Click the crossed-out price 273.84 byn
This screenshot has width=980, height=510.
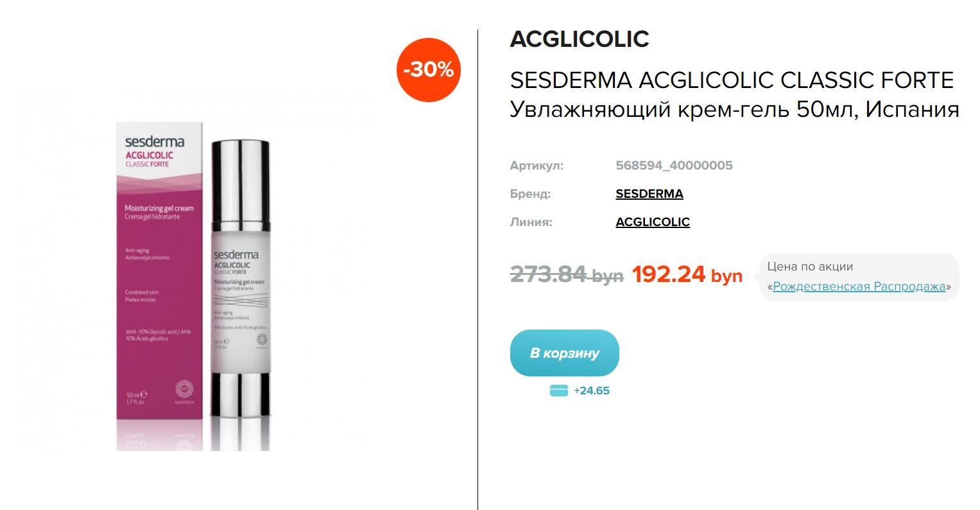click(x=567, y=274)
